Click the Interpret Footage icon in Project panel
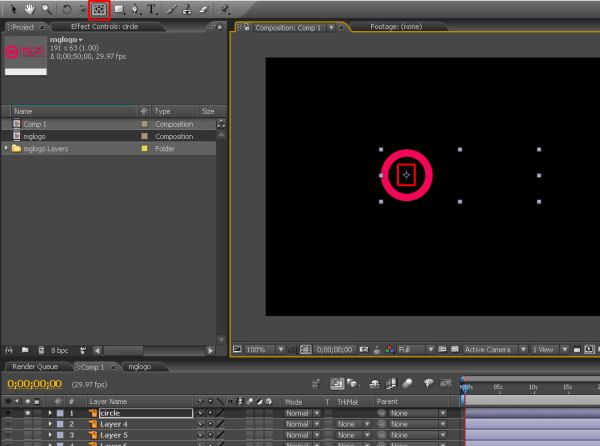Screen dimensions: 600x446 click(x=9, y=350)
